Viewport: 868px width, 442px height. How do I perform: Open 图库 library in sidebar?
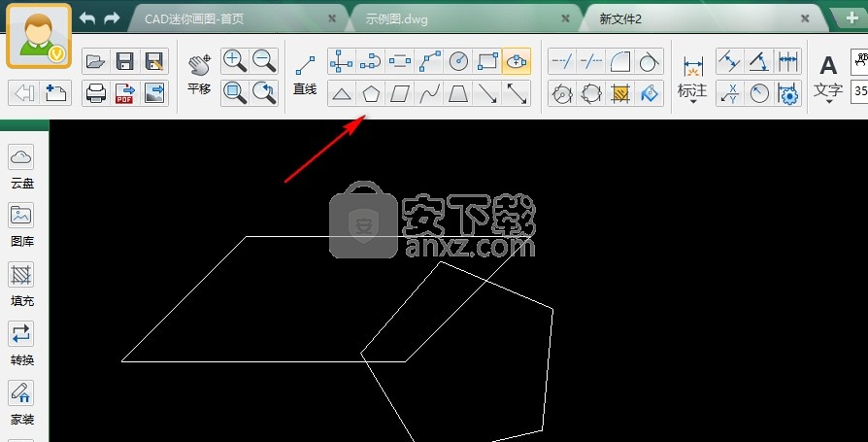21,224
